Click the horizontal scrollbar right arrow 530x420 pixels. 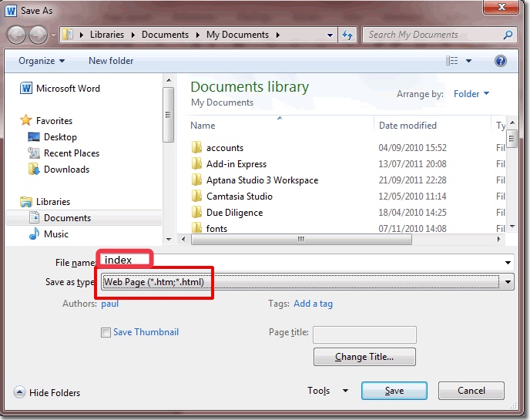[498, 239]
